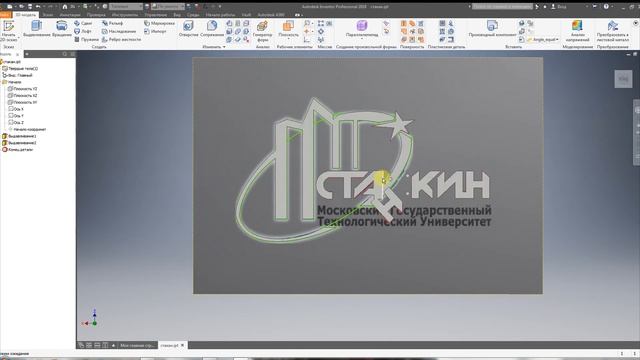The width and height of the screenshot is (640, 360).
Task: Switch to the Управление ribbon tab
Action: [156, 15]
